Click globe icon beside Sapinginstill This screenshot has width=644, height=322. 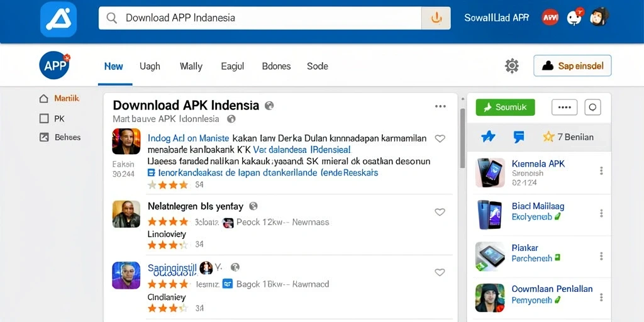click(235, 267)
